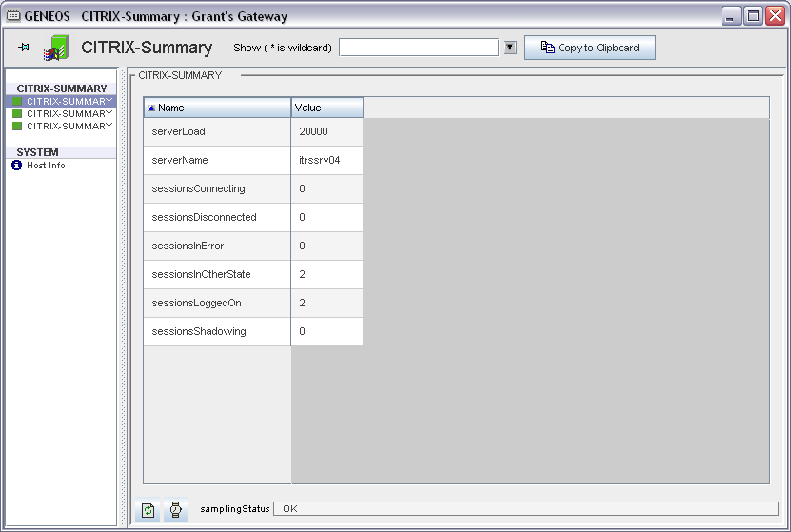Click the serverName value itrssrv04

tap(320, 161)
